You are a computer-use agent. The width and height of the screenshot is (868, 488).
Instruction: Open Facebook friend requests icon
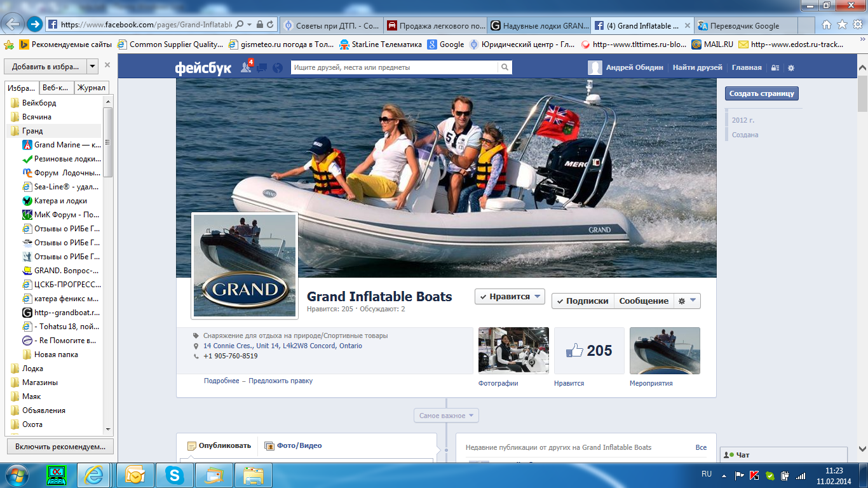point(247,67)
